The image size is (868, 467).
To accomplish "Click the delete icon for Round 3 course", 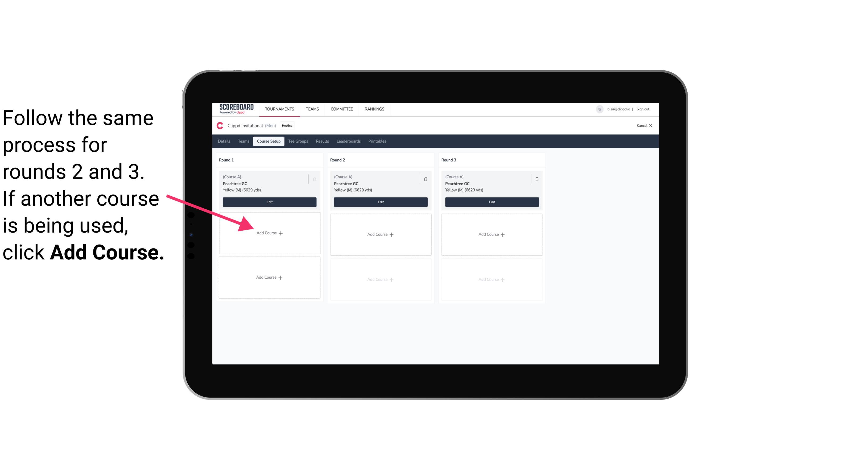I will (535, 179).
